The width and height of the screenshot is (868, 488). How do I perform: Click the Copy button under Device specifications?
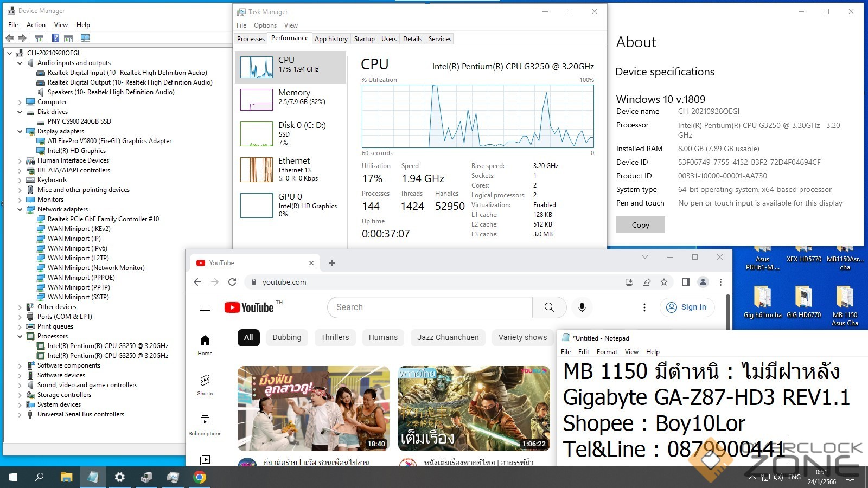tap(640, 225)
